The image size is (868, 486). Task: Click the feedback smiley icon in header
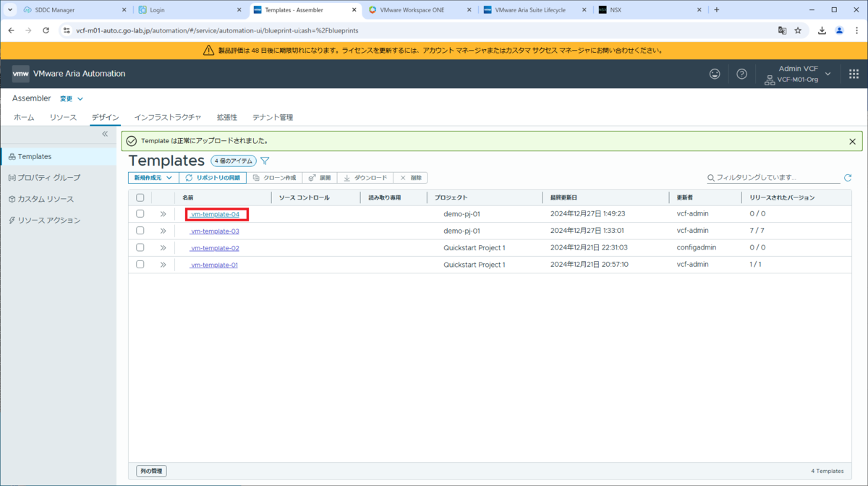715,74
